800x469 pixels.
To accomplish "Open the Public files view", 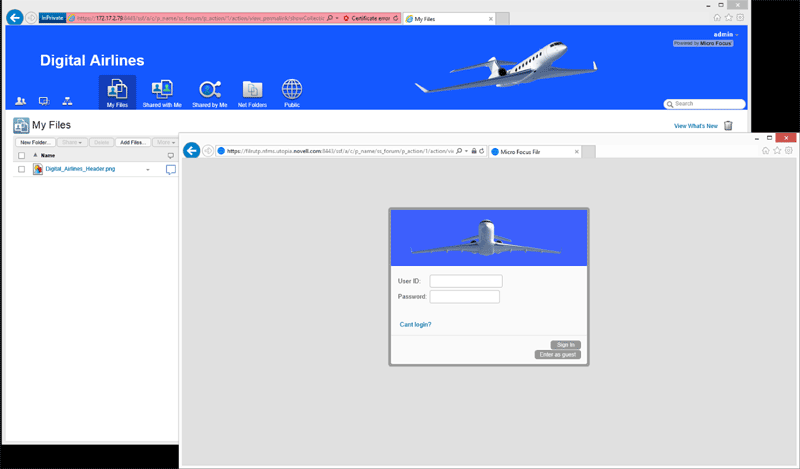I will 292,92.
